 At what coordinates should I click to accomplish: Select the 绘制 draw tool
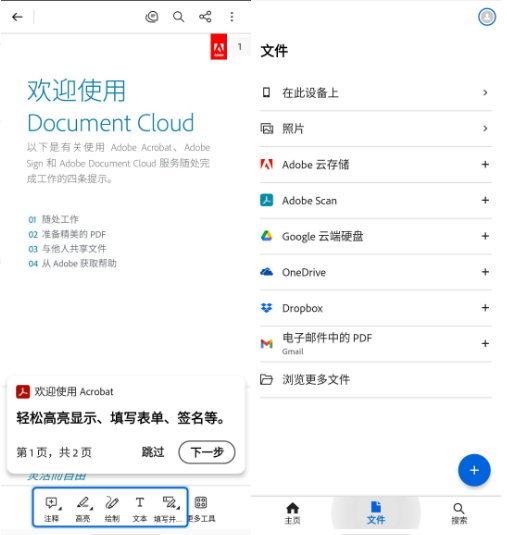[x=112, y=509]
